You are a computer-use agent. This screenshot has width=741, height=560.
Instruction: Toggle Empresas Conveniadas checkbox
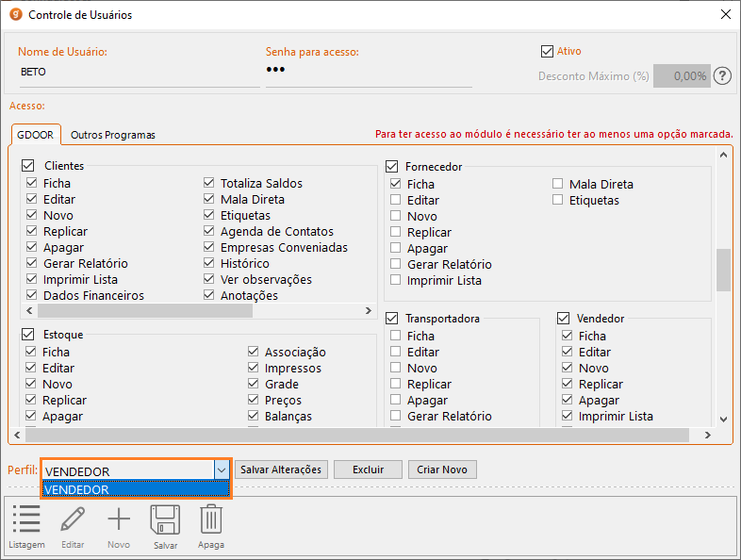coord(209,247)
